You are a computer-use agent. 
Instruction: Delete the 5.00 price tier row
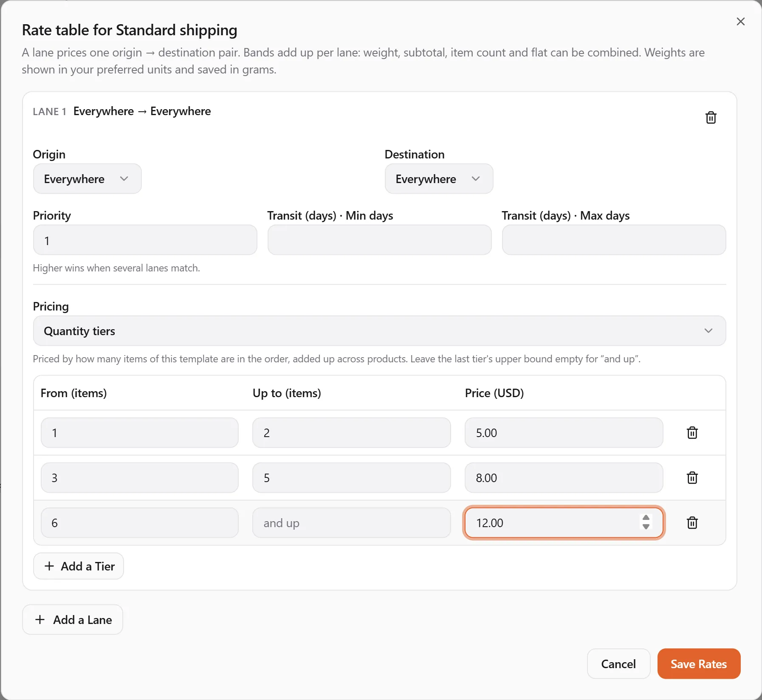(x=692, y=433)
